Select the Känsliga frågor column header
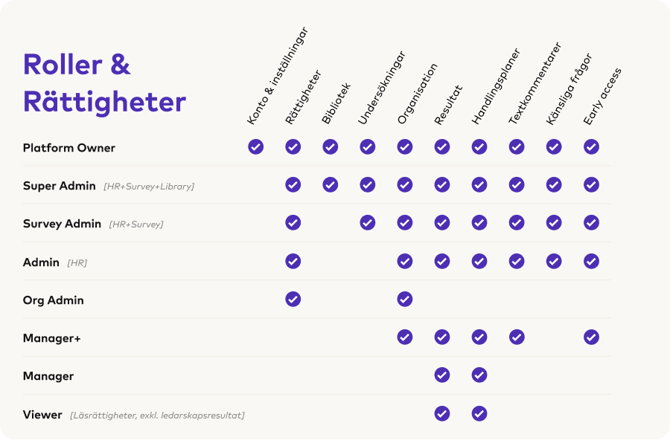The image size is (670, 440). click(569, 89)
